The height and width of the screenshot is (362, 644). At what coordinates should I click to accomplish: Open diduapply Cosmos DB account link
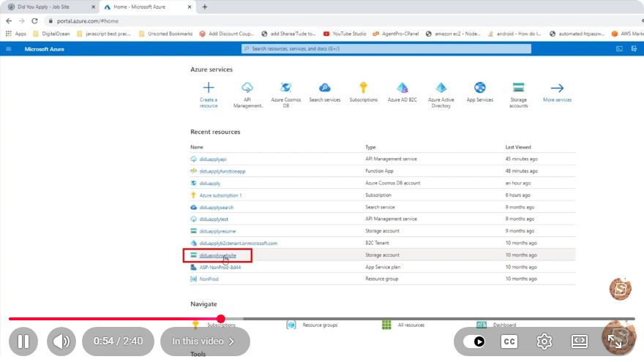point(210,183)
